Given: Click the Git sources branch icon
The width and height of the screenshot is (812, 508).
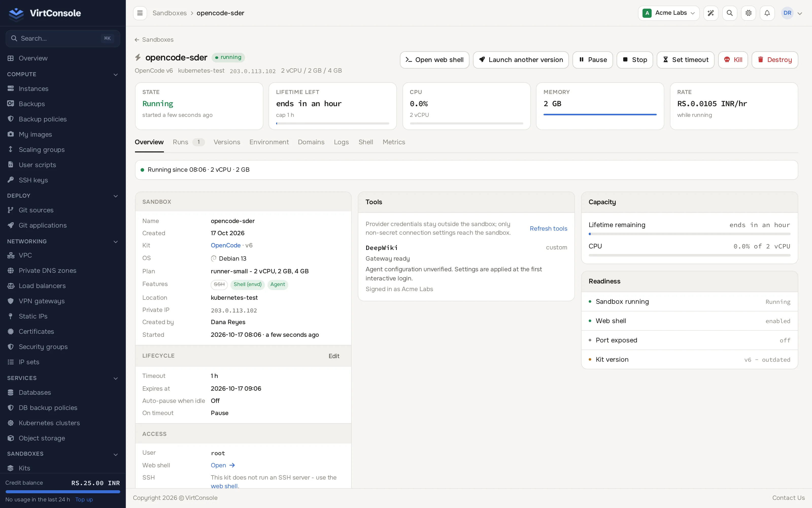Looking at the screenshot, I should [11, 210].
